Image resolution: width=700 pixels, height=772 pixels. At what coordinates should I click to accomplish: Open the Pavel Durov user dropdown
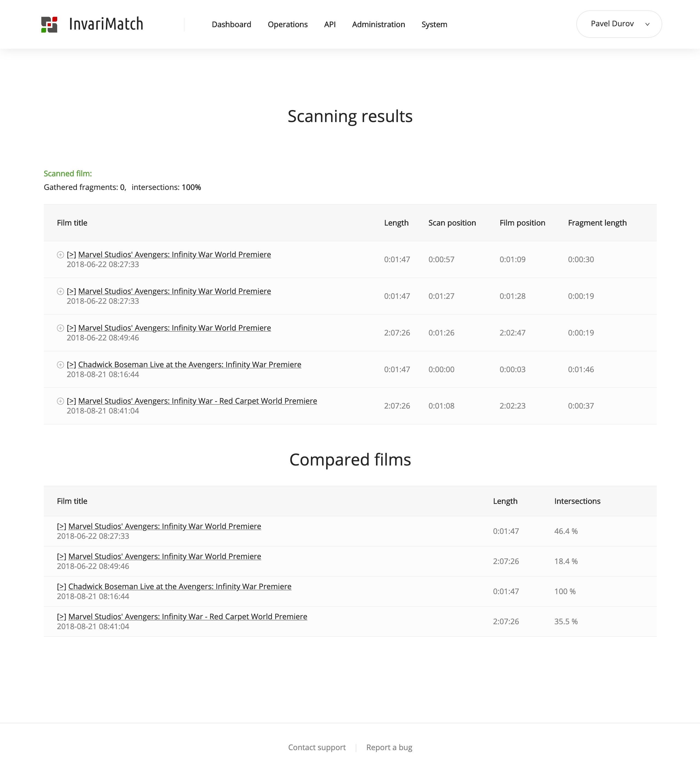(x=619, y=24)
